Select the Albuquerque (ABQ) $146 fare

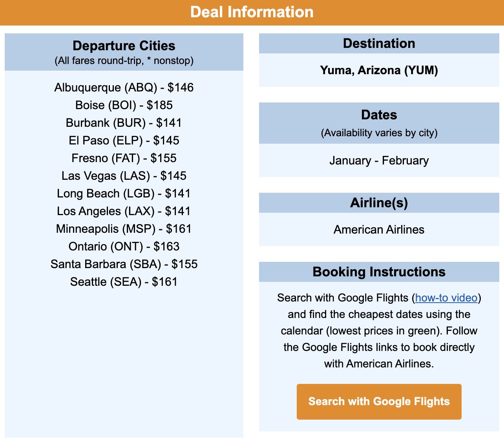124,88
